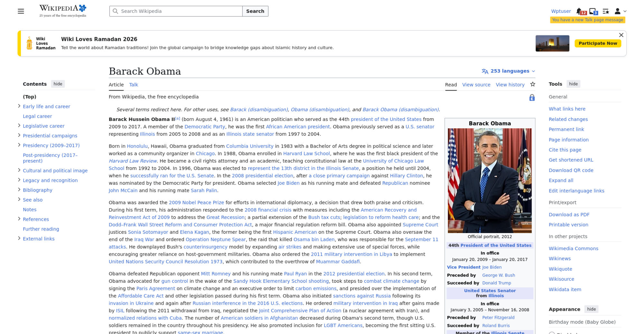Image resolution: width=644 pixels, height=334 pixels.
Task: Click the Wikipedia logo
Action: 63,11
